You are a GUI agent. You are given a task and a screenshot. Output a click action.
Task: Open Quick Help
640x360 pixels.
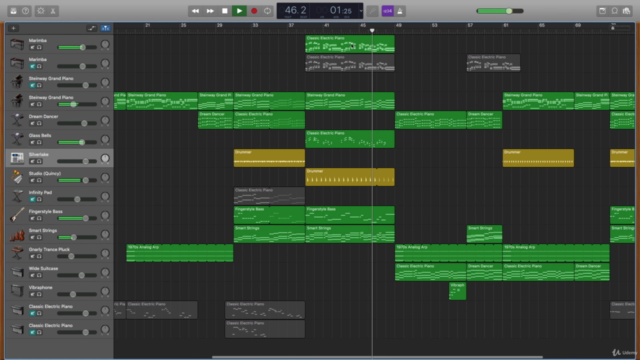coord(26,11)
